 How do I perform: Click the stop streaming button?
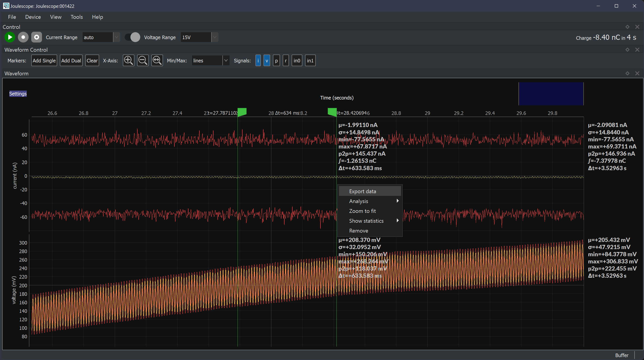(x=23, y=37)
